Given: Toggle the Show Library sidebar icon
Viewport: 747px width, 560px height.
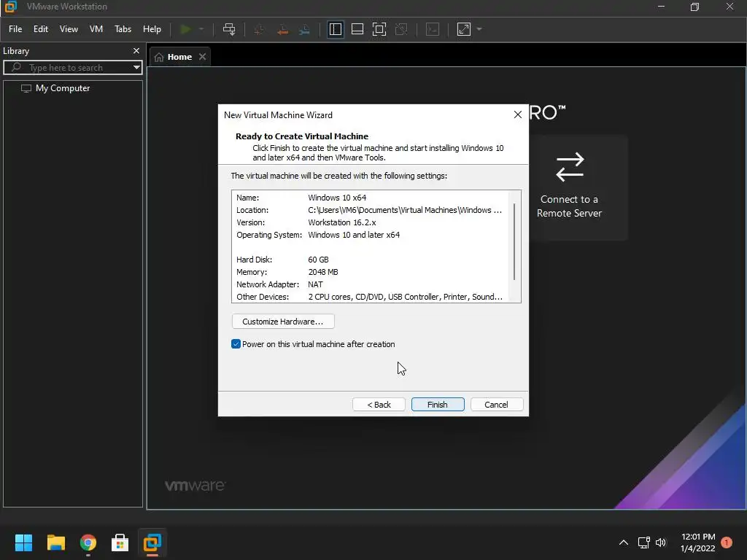Looking at the screenshot, I should pyautogui.click(x=336, y=29).
